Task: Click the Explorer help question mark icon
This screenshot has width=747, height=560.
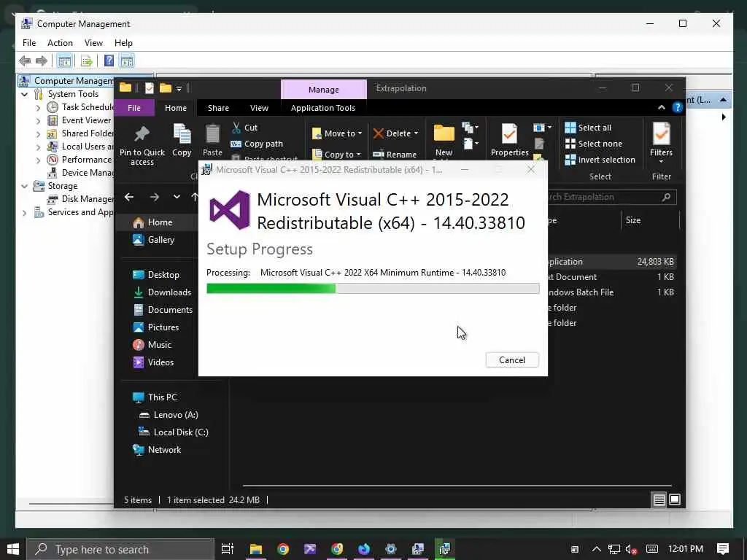Action: tap(677, 108)
